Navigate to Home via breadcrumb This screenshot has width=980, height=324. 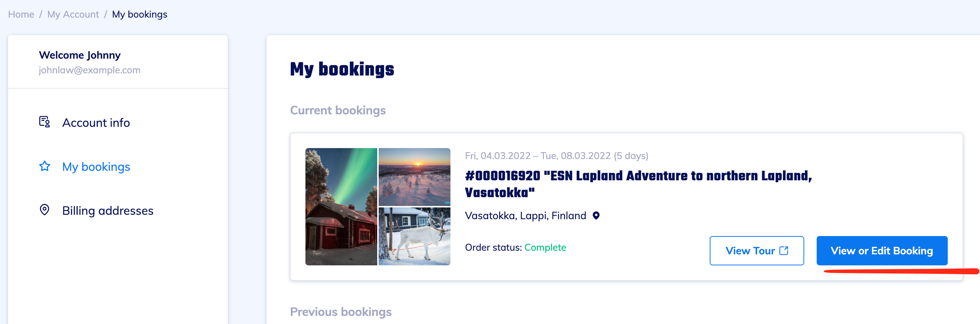pos(21,14)
